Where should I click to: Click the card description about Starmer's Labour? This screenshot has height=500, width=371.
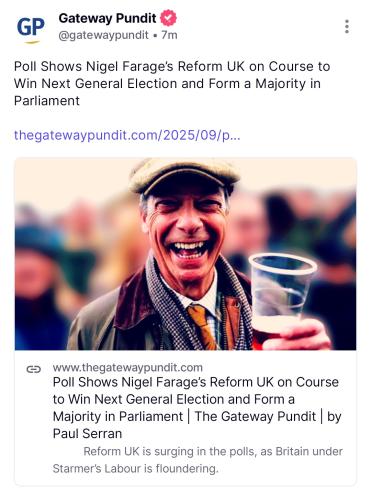pyautogui.click(x=198, y=460)
